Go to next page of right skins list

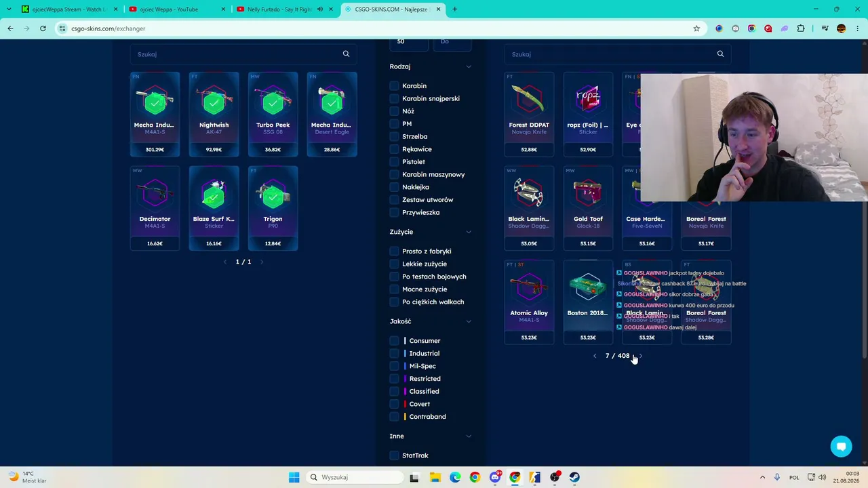(641, 356)
